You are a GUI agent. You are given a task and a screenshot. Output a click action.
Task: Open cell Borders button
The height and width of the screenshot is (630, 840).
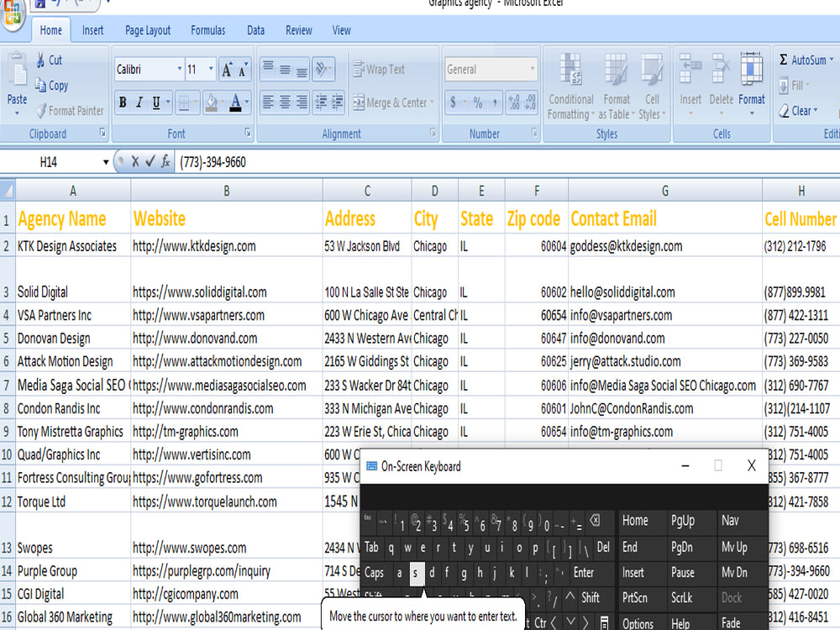[184, 102]
